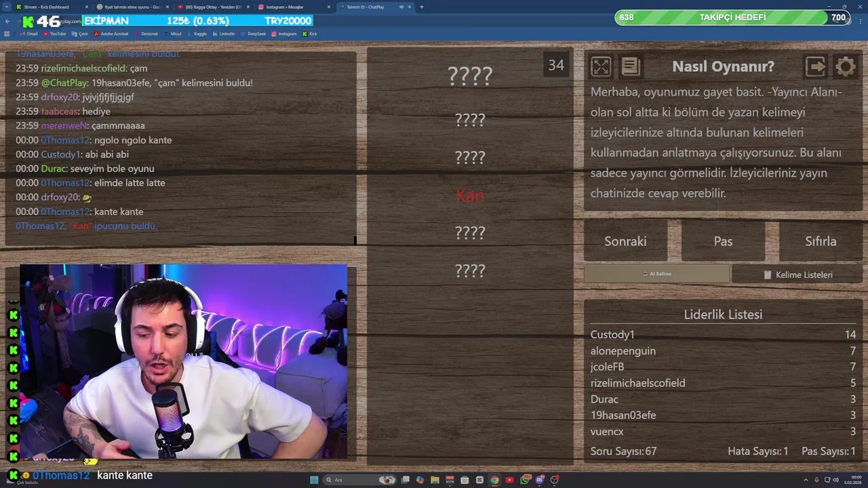Go back with browser back arrow
This screenshot has width=868, height=488.
point(7,21)
